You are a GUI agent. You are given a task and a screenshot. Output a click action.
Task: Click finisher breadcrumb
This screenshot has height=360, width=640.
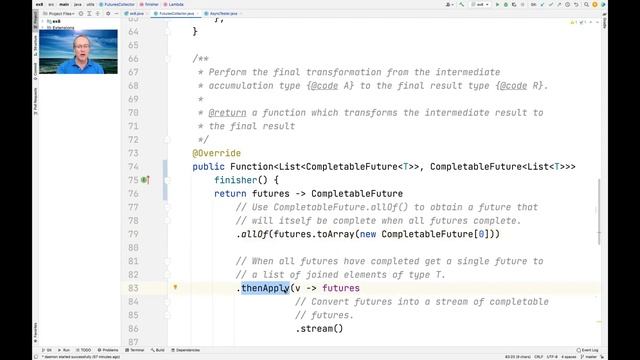[149, 4]
